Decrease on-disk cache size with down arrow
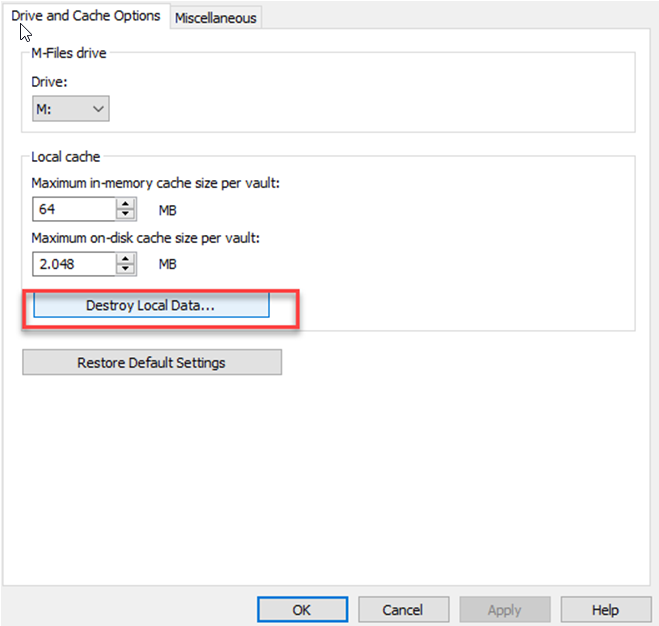Viewport: 659px width, 626px height. (x=126, y=269)
